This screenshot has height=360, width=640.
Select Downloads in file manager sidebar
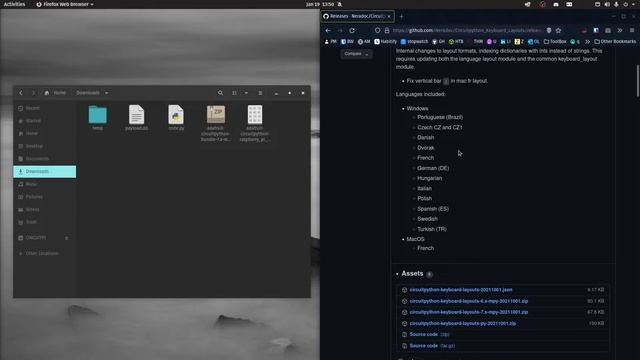click(x=44, y=171)
